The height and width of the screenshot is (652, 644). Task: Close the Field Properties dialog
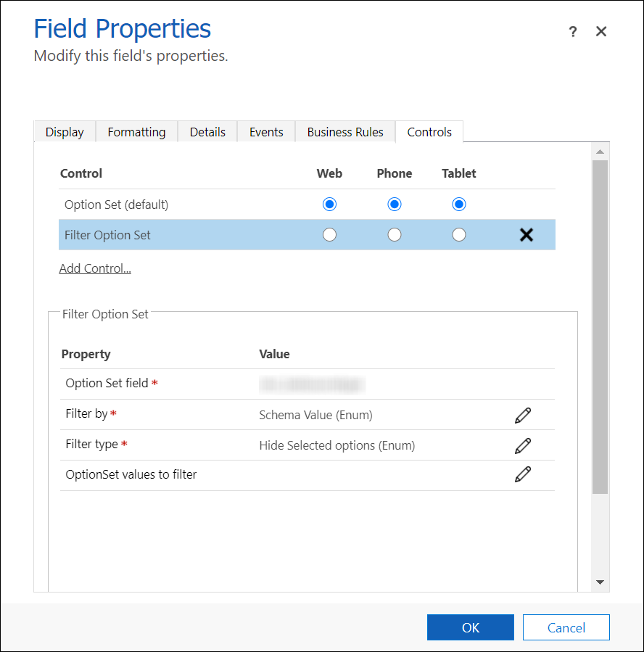600,31
